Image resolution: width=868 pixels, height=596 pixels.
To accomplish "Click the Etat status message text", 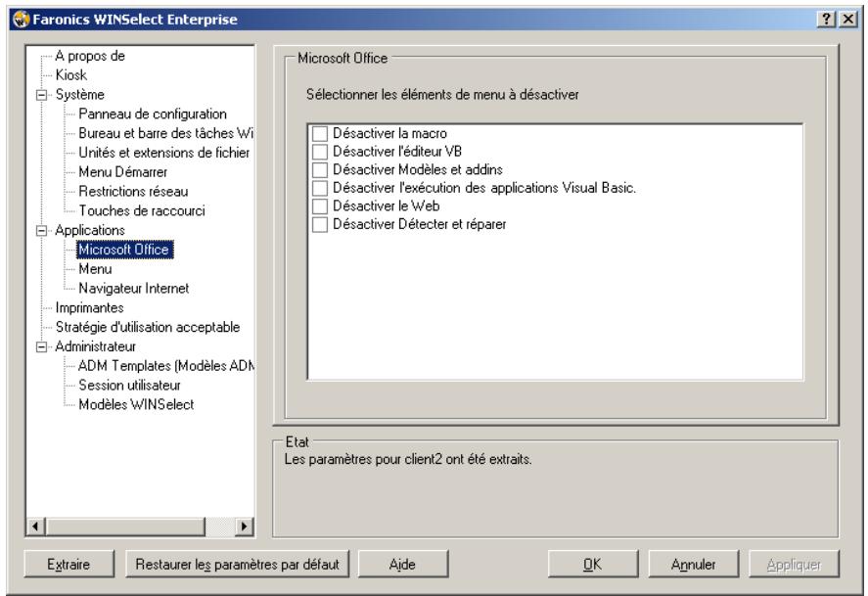I will tap(408, 459).
